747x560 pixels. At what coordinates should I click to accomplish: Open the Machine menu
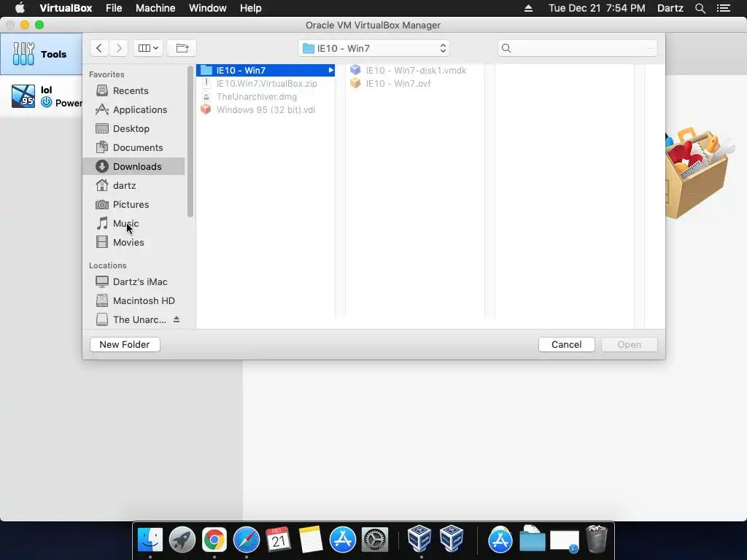point(155,8)
